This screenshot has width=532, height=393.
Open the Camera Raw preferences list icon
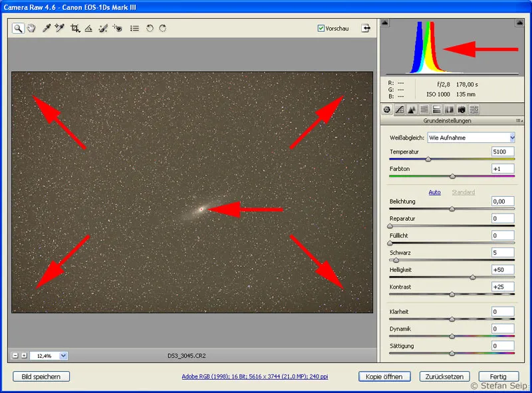[x=134, y=29]
